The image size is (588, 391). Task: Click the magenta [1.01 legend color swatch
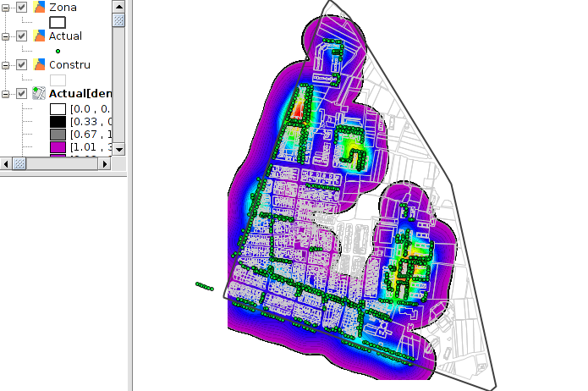[58, 148]
